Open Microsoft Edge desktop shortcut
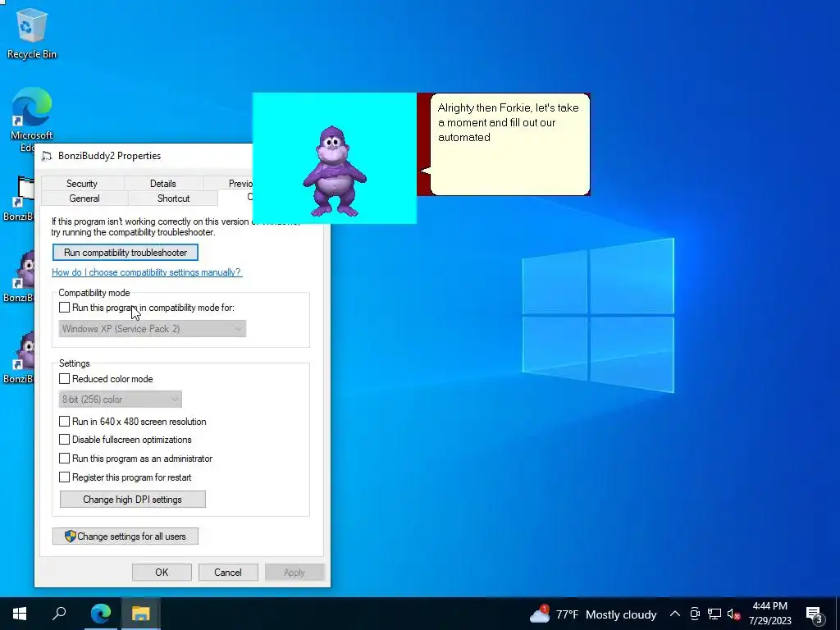The height and width of the screenshot is (630, 840). [31, 119]
